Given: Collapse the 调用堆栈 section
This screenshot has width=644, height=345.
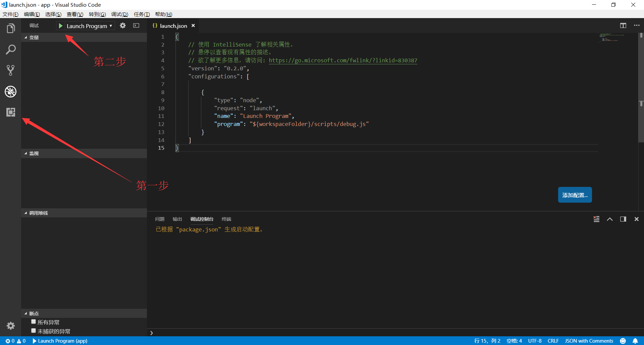Looking at the screenshot, I should [84, 213].
